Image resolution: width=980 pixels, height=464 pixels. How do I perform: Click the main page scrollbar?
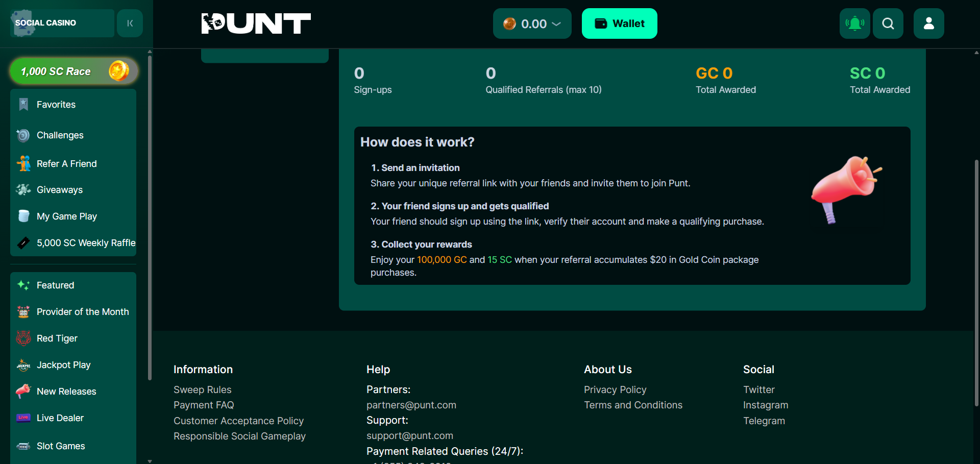coord(976,283)
